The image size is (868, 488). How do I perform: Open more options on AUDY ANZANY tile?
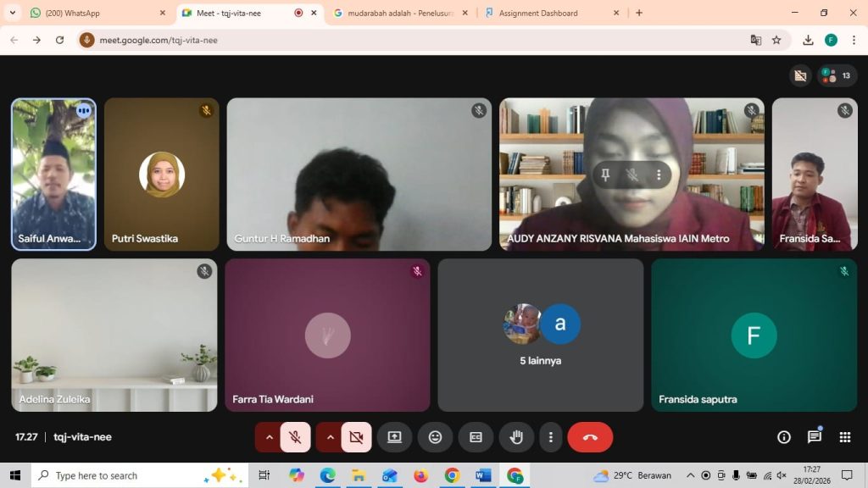(x=659, y=175)
